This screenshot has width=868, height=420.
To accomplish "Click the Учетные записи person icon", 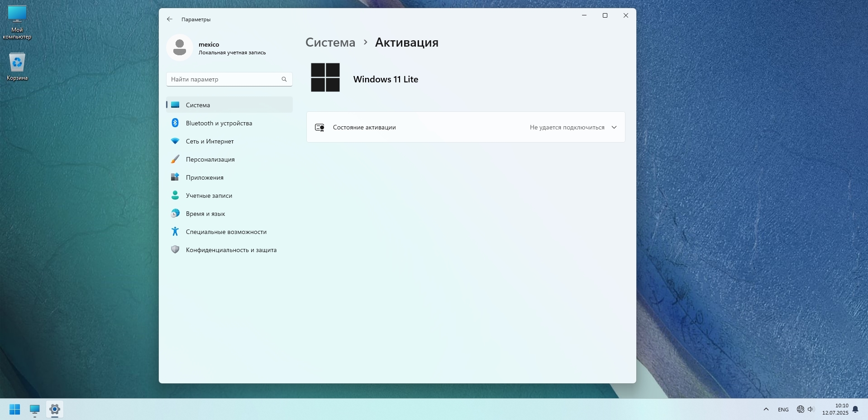I will pos(175,195).
